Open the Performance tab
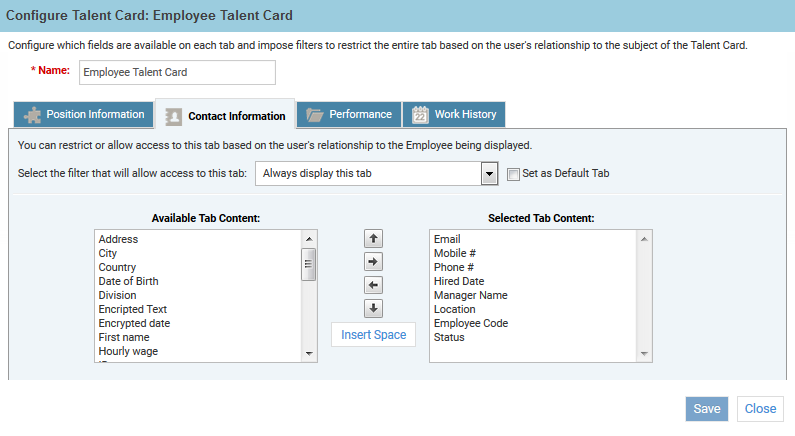The image size is (795, 436). click(x=349, y=115)
